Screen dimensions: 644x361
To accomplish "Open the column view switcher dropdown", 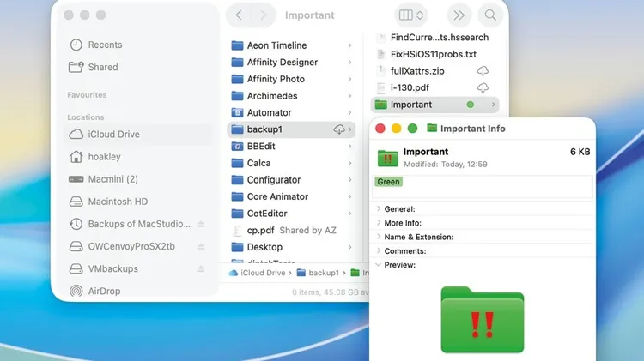I will 411,15.
